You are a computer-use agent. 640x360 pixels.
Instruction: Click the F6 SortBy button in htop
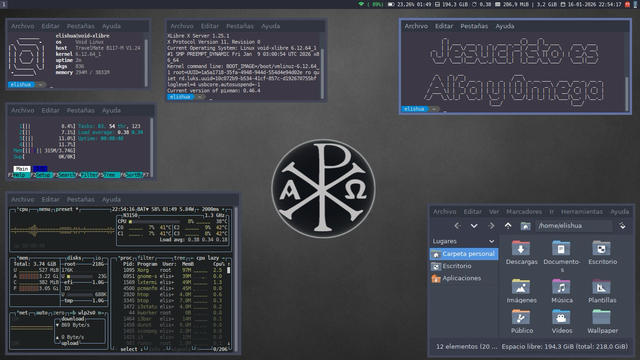click(x=132, y=175)
